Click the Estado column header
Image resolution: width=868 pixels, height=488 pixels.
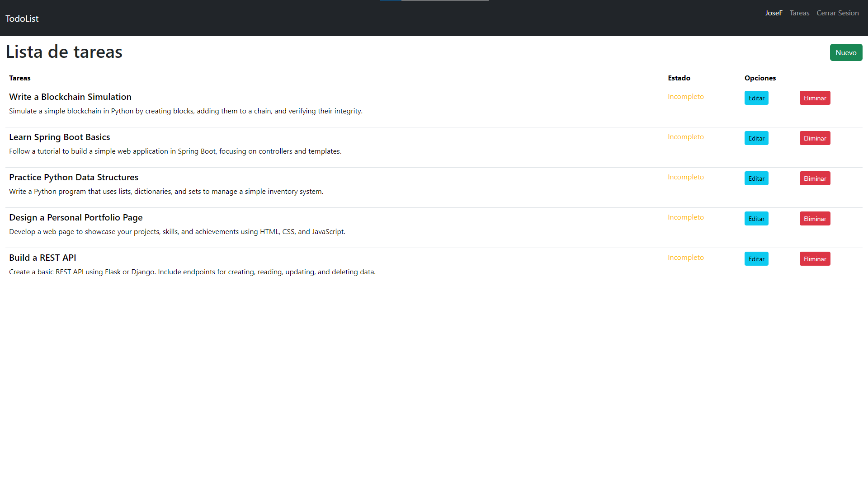point(679,78)
